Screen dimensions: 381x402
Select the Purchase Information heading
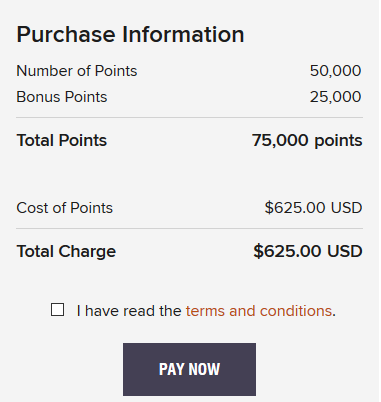tap(130, 34)
